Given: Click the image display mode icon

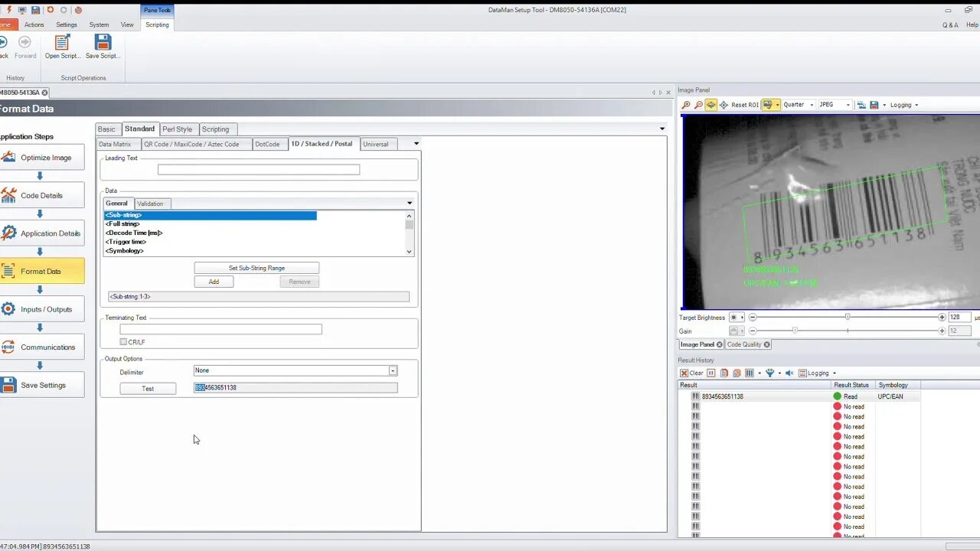Looking at the screenshot, I should [768, 105].
